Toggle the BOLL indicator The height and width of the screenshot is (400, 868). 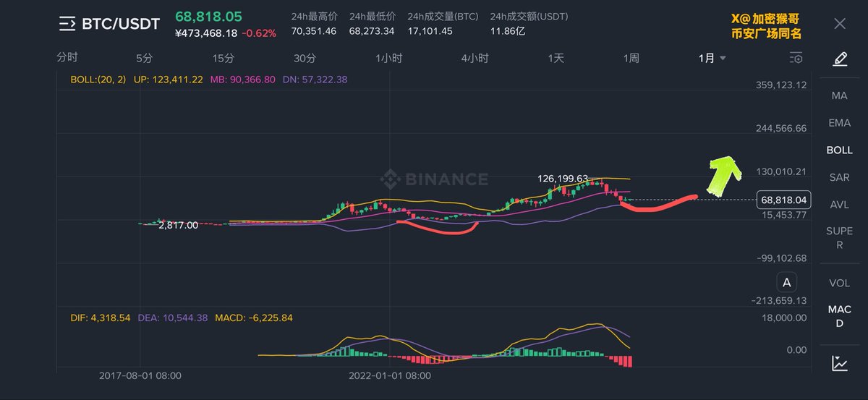pyautogui.click(x=840, y=150)
